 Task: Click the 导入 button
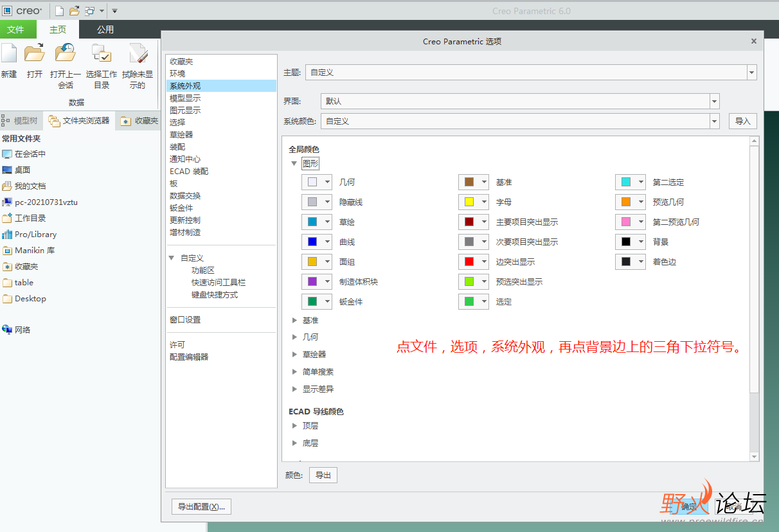(x=743, y=121)
